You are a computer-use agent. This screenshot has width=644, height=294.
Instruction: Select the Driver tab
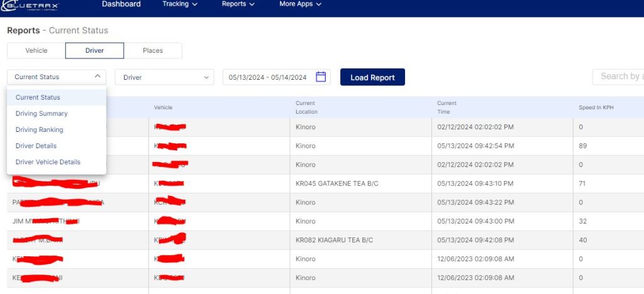click(x=94, y=50)
